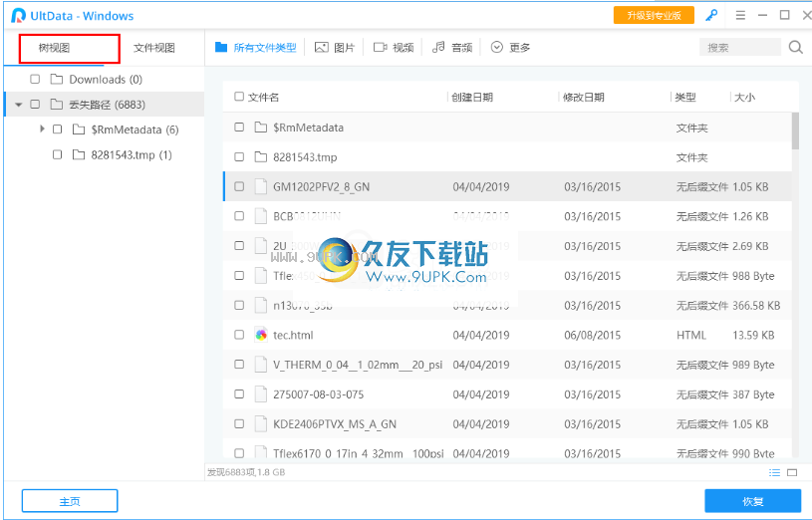812x520 pixels.
Task: Switch to 树视图 tree view tab
Action: pyautogui.click(x=54, y=48)
